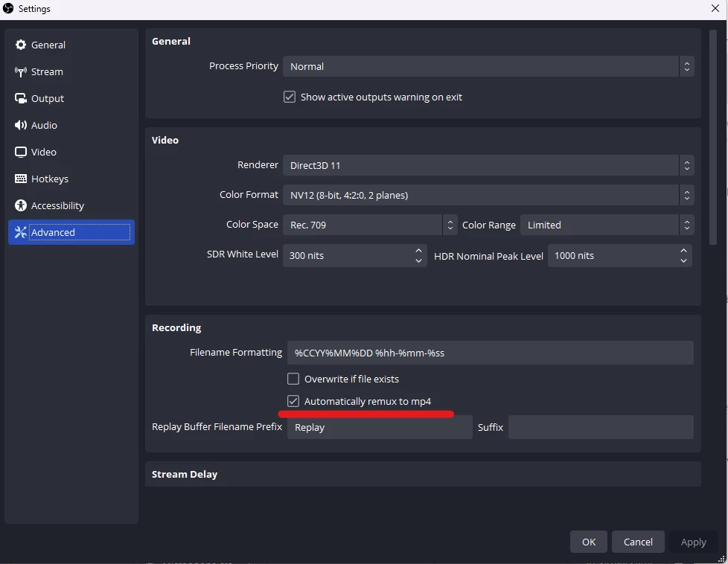The image size is (728, 564).
Task: Decrease SDR White Level value
Action: click(x=418, y=261)
